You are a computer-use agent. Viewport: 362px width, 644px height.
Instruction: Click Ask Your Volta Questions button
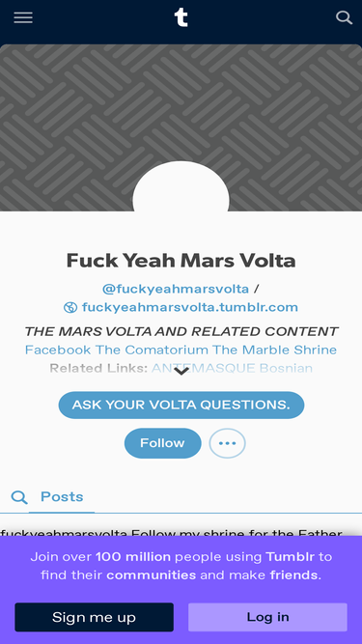181,405
